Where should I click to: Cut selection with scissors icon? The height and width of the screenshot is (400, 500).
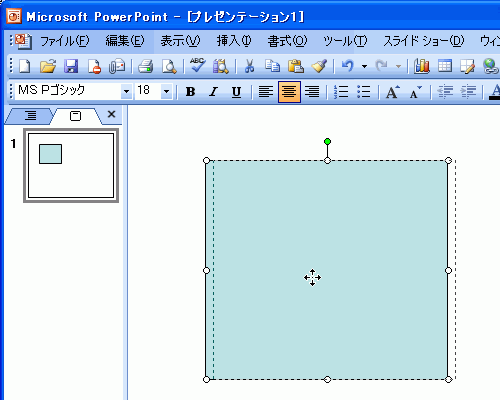point(249,66)
